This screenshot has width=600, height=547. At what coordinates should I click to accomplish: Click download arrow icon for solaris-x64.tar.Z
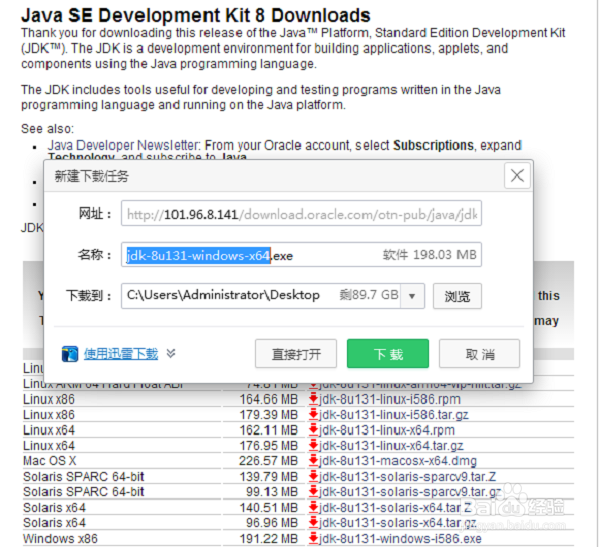pyautogui.click(x=313, y=507)
